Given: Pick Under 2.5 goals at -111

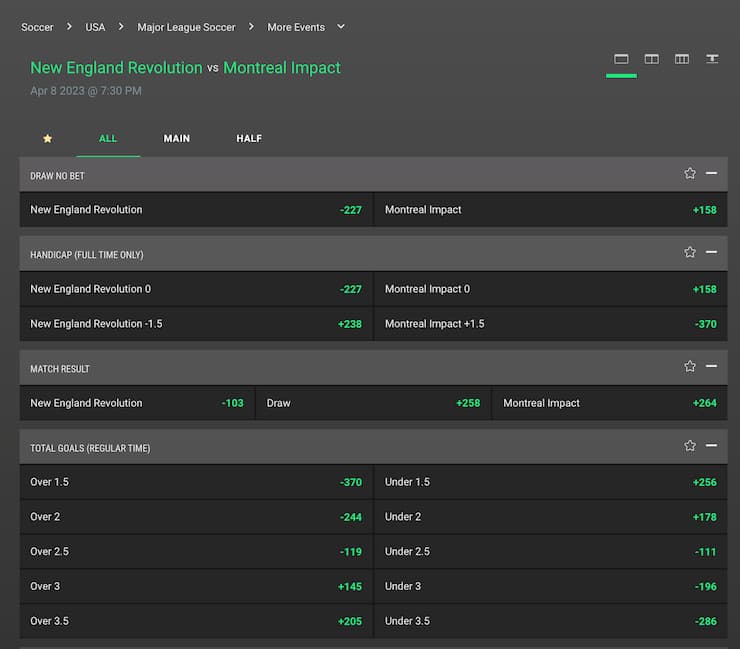Looking at the screenshot, I should [551, 552].
